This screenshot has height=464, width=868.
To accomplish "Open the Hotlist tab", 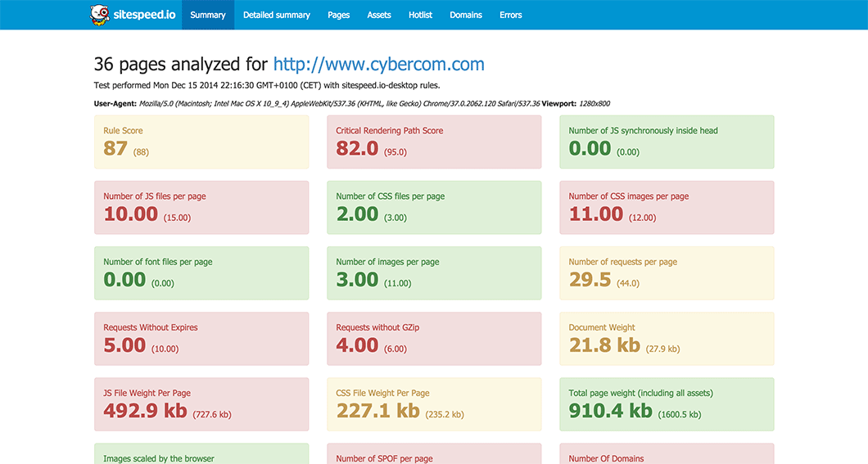I will (420, 15).
